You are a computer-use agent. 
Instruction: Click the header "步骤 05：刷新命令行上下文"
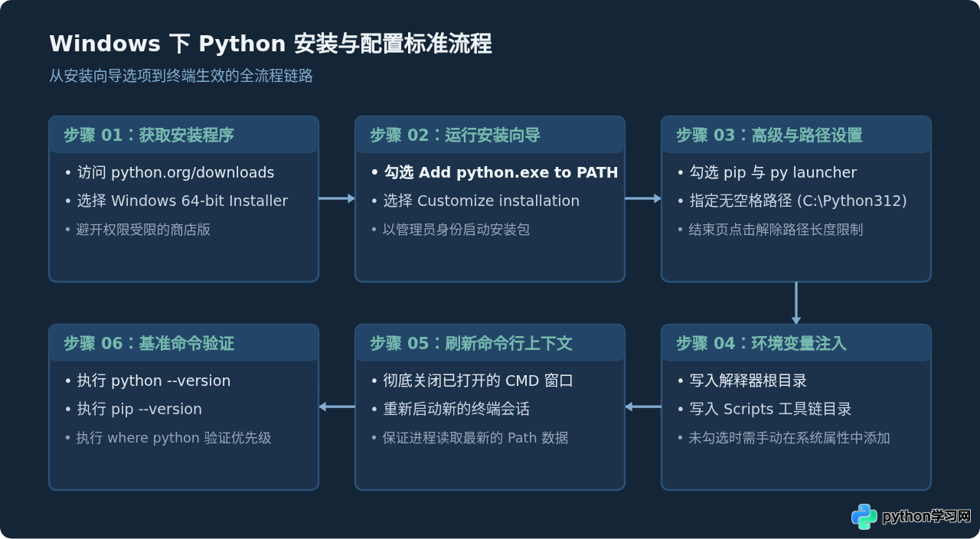click(471, 344)
